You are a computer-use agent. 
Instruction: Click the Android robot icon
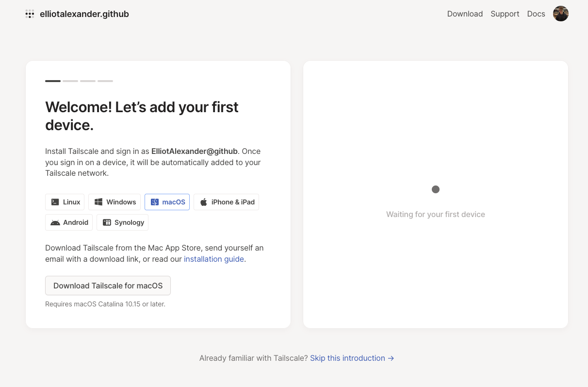(x=55, y=222)
